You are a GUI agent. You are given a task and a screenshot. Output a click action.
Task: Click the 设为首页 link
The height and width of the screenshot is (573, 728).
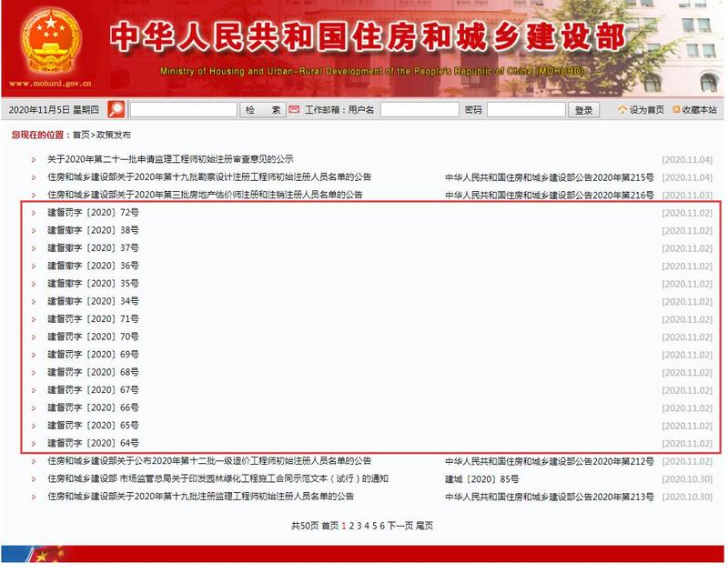646,110
